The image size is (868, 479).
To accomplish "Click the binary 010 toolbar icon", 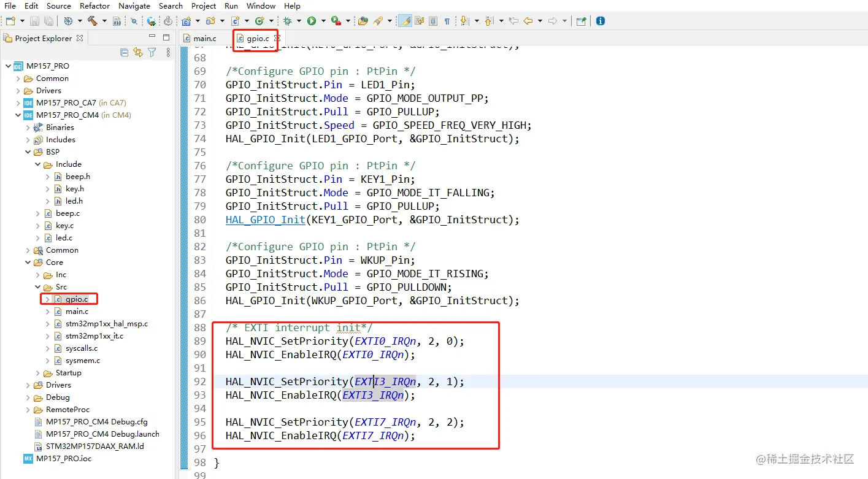I will pos(117,21).
